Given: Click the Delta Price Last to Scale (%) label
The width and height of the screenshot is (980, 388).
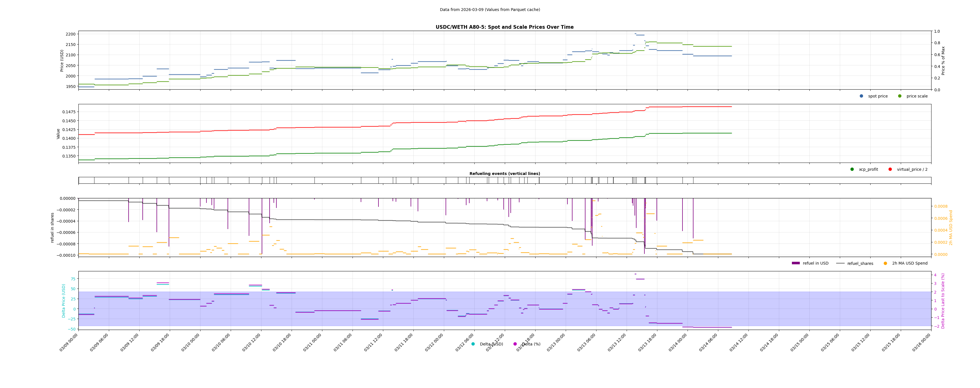Looking at the screenshot, I should (x=943, y=301).
